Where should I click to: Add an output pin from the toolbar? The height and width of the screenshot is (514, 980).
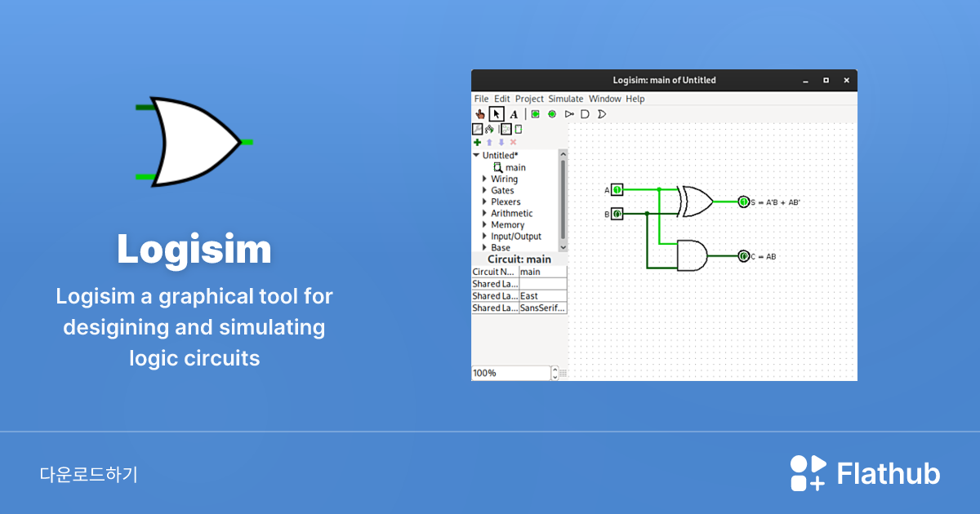pos(552,114)
